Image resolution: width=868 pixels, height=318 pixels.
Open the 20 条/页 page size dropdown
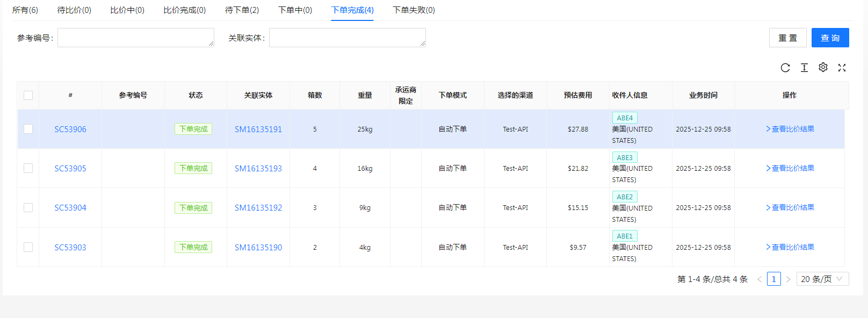[822, 279]
